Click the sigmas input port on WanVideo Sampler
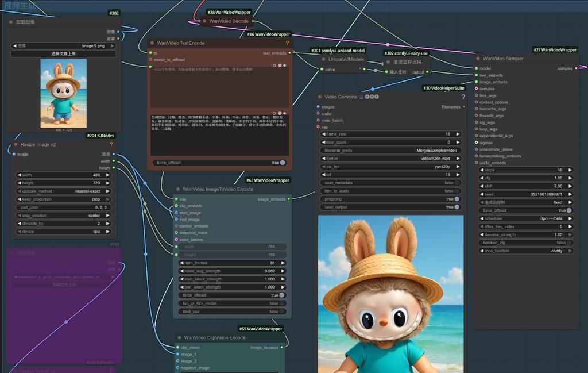Viewport: 588px width, 373px height. [476, 143]
